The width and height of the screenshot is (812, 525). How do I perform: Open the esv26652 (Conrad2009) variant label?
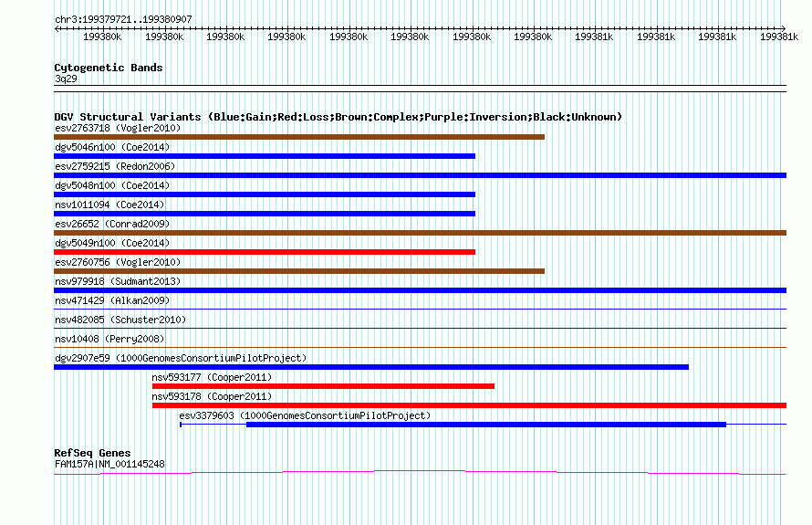(x=112, y=224)
